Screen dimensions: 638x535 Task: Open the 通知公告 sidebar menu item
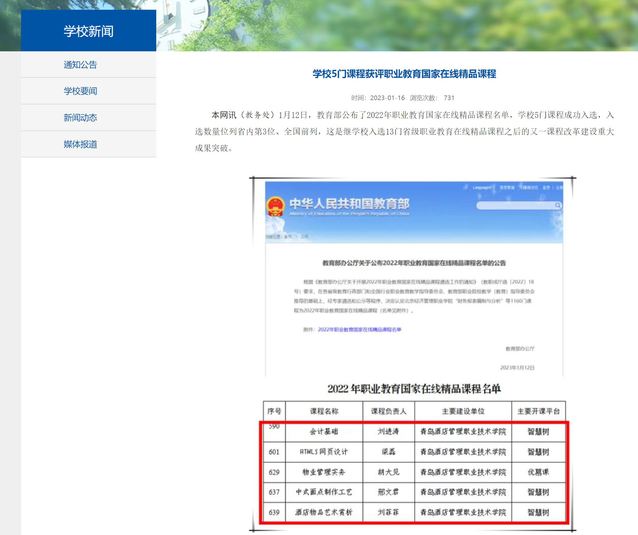click(x=80, y=65)
